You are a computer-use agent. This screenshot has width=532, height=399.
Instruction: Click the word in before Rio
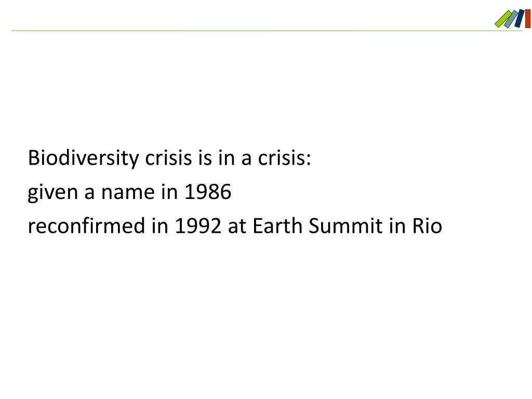[397, 225]
